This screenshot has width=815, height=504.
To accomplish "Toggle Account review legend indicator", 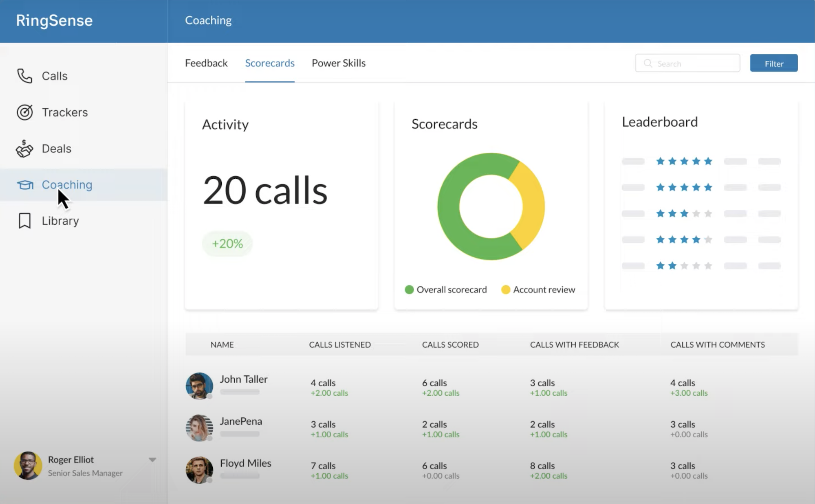I will pyautogui.click(x=505, y=289).
